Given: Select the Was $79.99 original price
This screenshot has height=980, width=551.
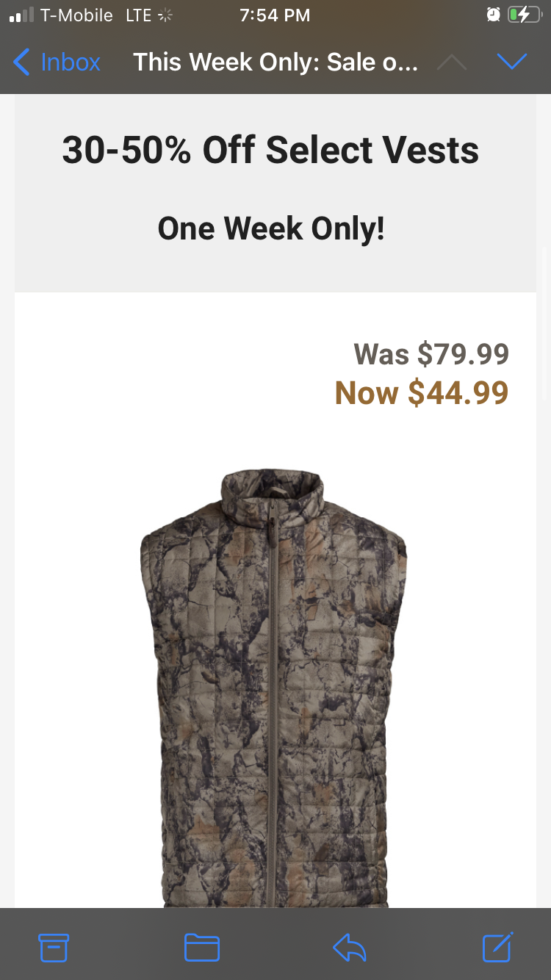Looking at the screenshot, I should pos(431,354).
